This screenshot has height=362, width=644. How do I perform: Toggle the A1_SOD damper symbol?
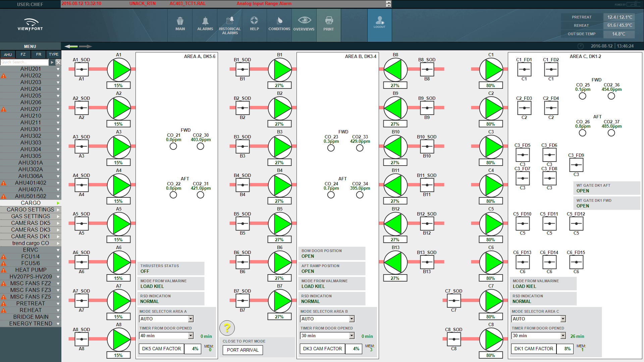82,69
